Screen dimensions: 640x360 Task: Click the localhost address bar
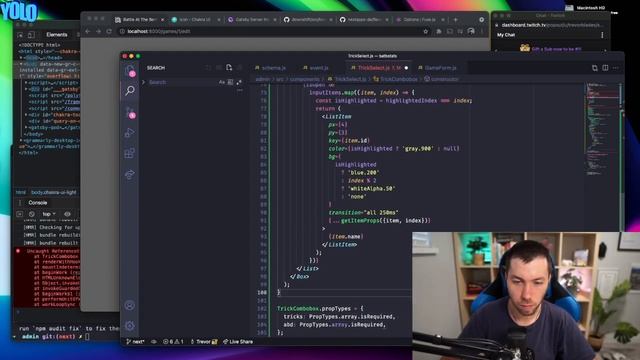click(x=273, y=31)
